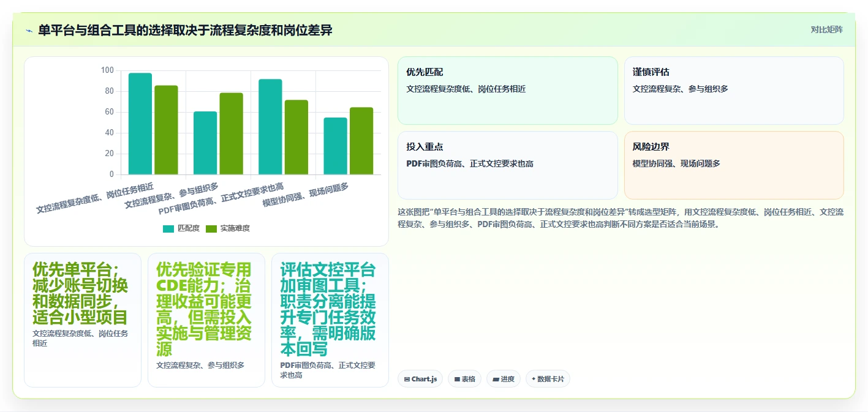
Task: Select the Chart.js tag chip
Action: 420,379
